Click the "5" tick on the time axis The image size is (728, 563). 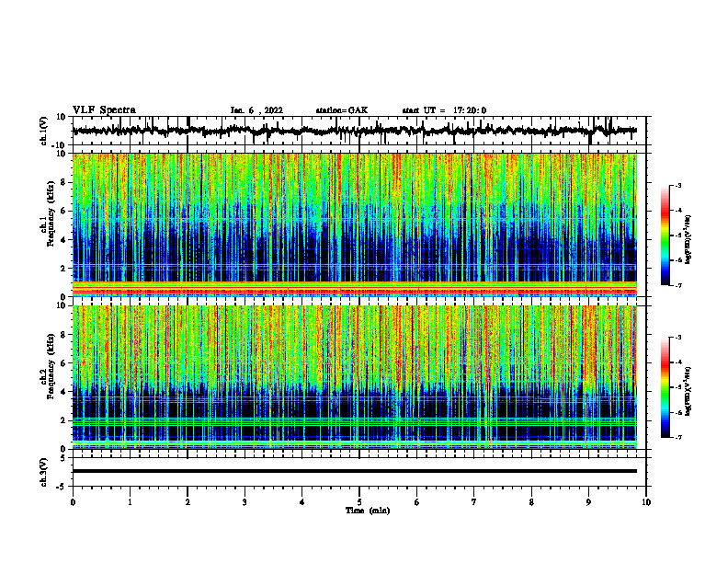point(359,502)
